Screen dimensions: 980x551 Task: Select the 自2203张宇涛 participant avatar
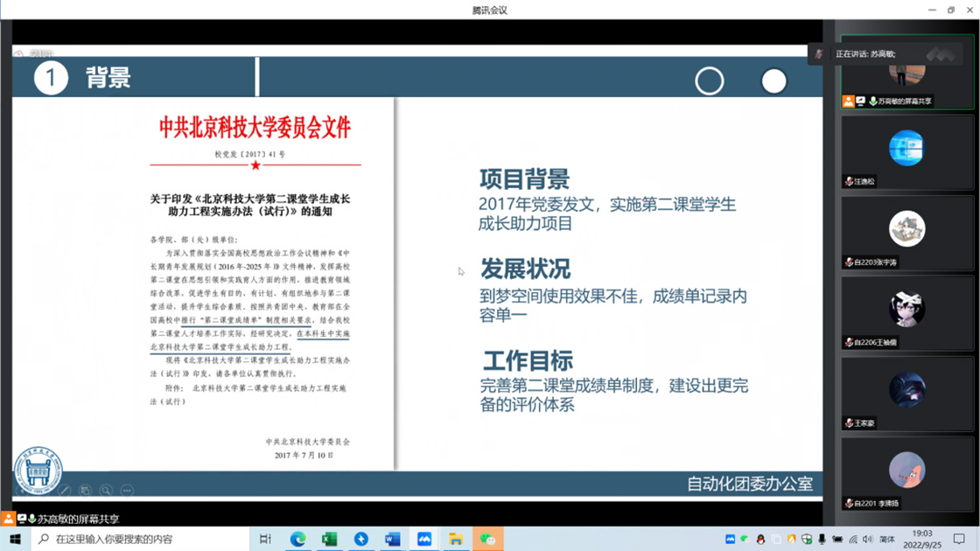[x=906, y=228]
